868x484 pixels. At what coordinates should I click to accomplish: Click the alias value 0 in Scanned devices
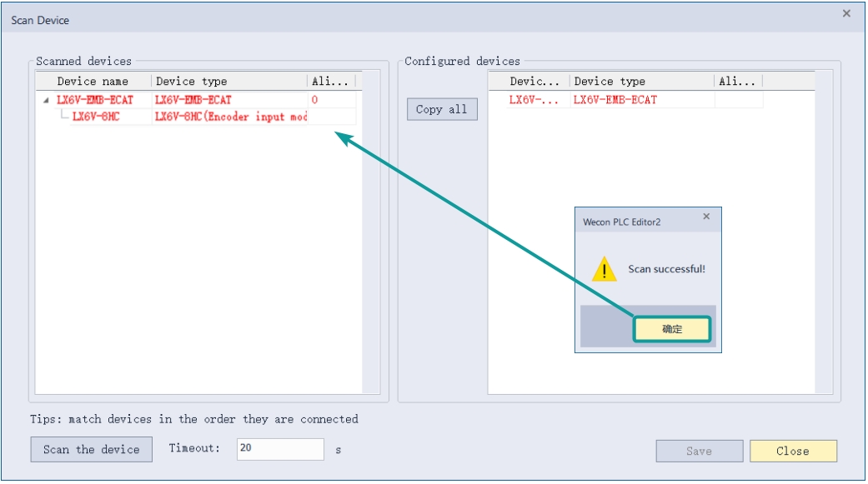pyautogui.click(x=314, y=100)
